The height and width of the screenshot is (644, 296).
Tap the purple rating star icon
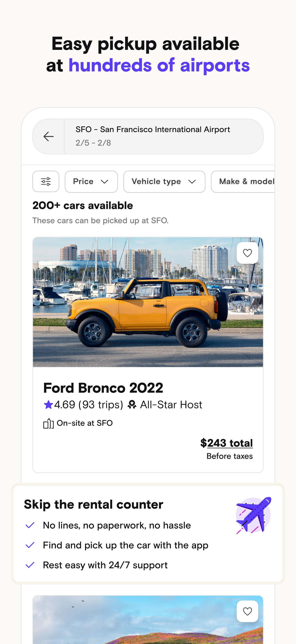[48, 404]
